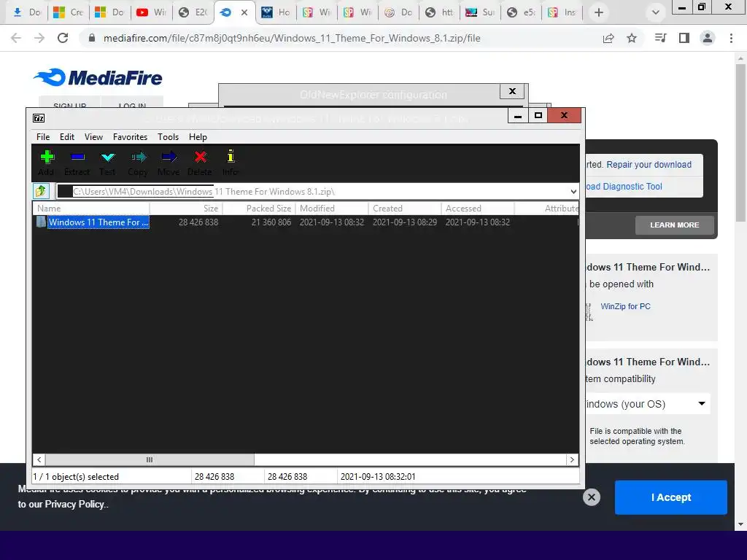Sort by the Packed Size column header
The height and width of the screenshot is (560, 747).
point(259,209)
